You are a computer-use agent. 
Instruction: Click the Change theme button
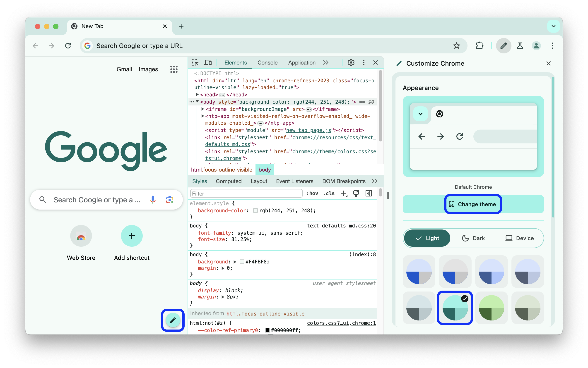click(x=472, y=204)
